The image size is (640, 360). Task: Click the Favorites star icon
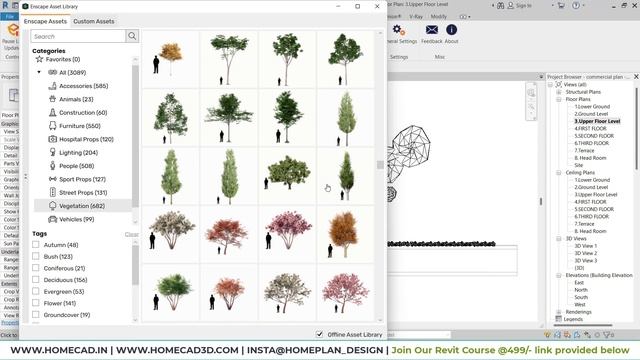(39, 59)
